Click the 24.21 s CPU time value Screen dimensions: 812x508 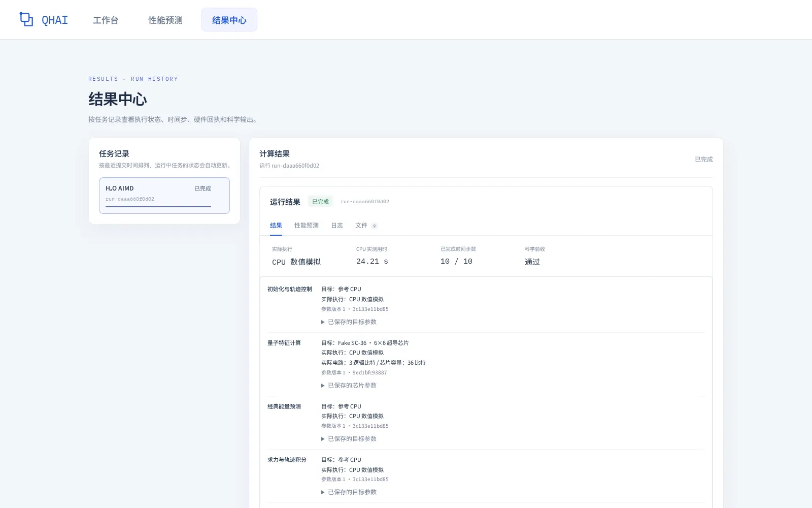372,261
